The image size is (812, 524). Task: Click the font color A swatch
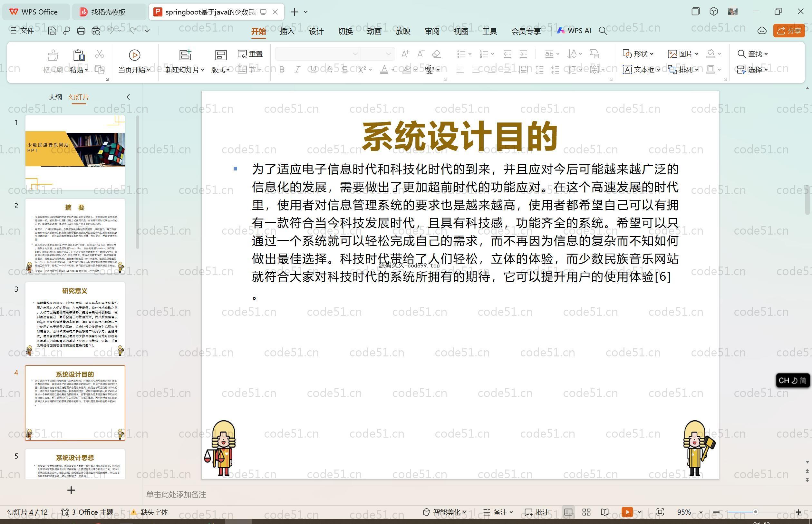tap(384, 70)
